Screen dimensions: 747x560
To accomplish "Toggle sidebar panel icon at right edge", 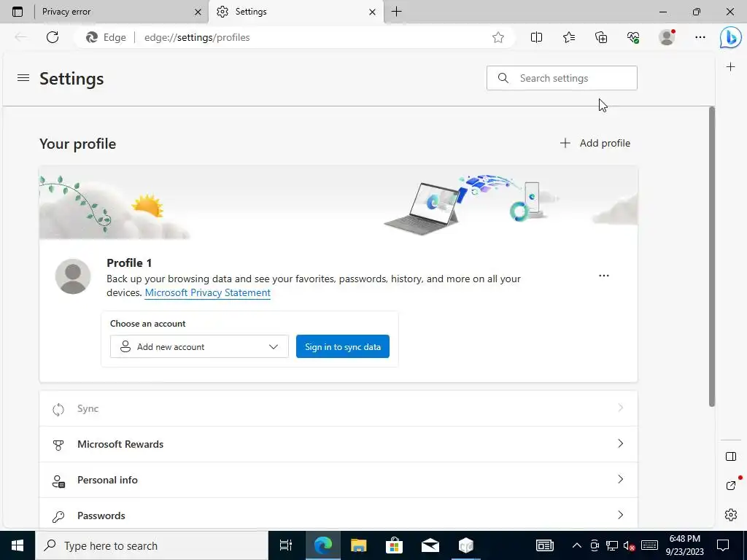I will click(x=731, y=456).
